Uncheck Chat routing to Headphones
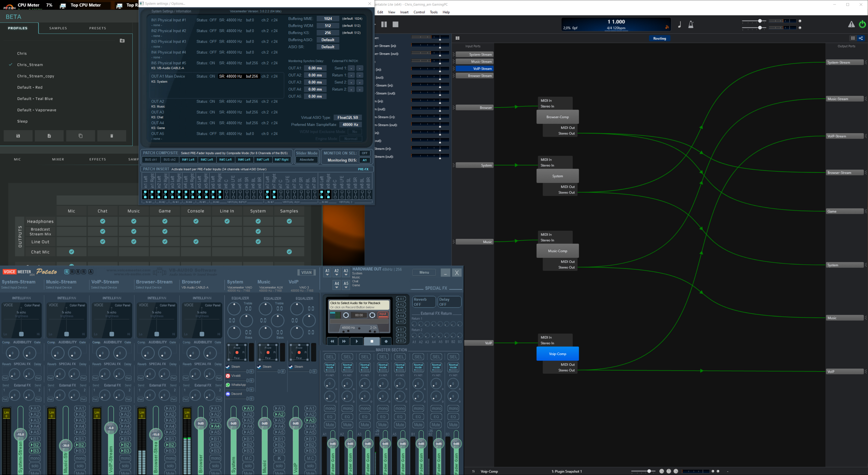 [x=102, y=221]
